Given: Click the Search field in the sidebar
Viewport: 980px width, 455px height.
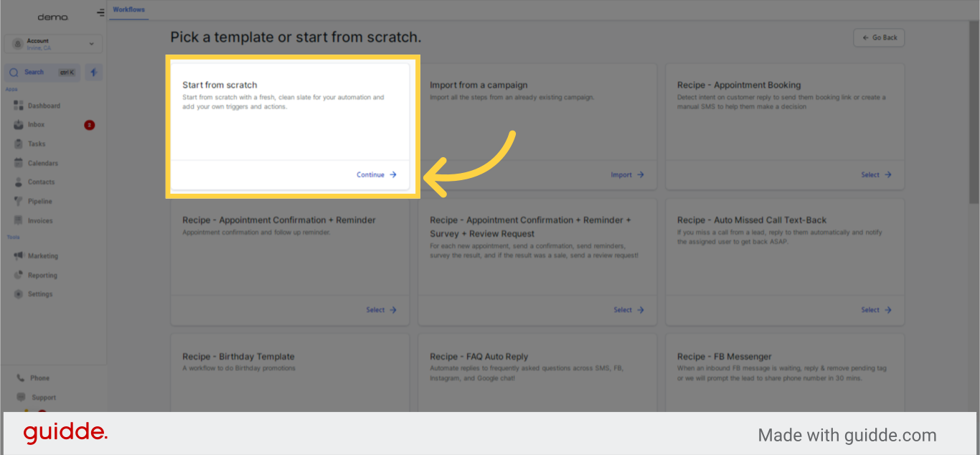Looking at the screenshot, I should (x=41, y=72).
